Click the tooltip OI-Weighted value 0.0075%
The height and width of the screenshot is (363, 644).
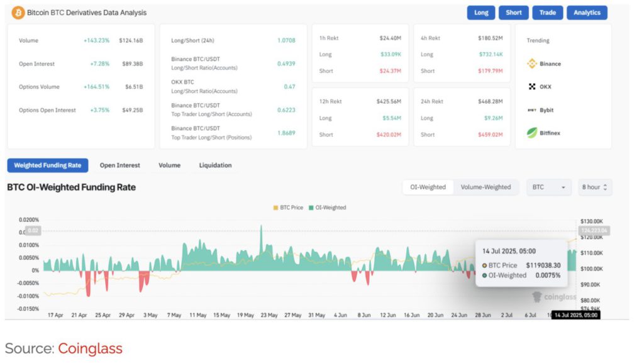click(x=548, y=275)
